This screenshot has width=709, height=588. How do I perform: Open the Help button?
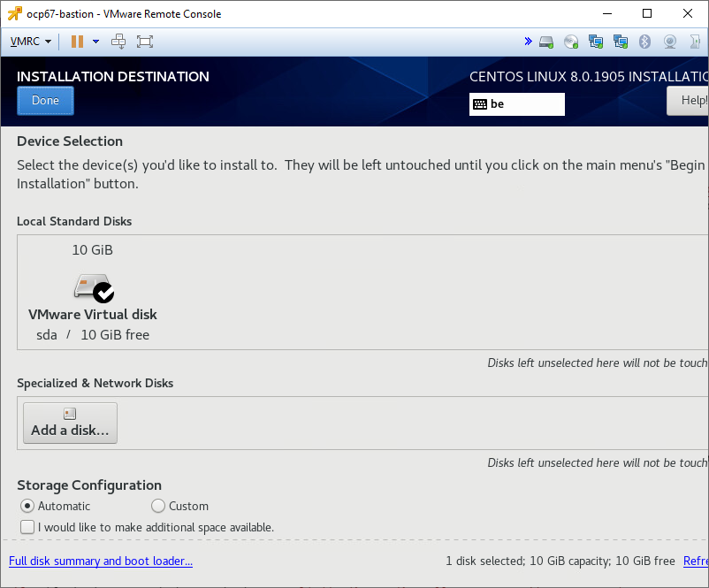688,101
